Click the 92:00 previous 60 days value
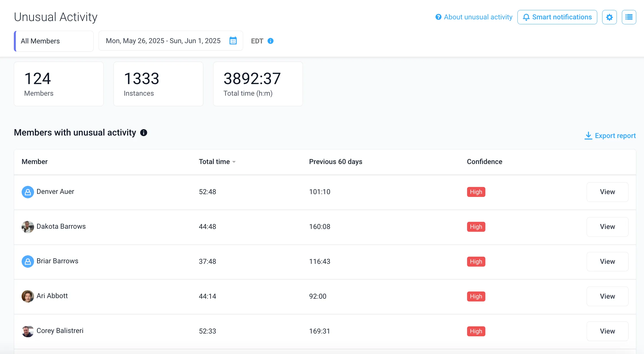644x354 pixels. click(318, 296)
